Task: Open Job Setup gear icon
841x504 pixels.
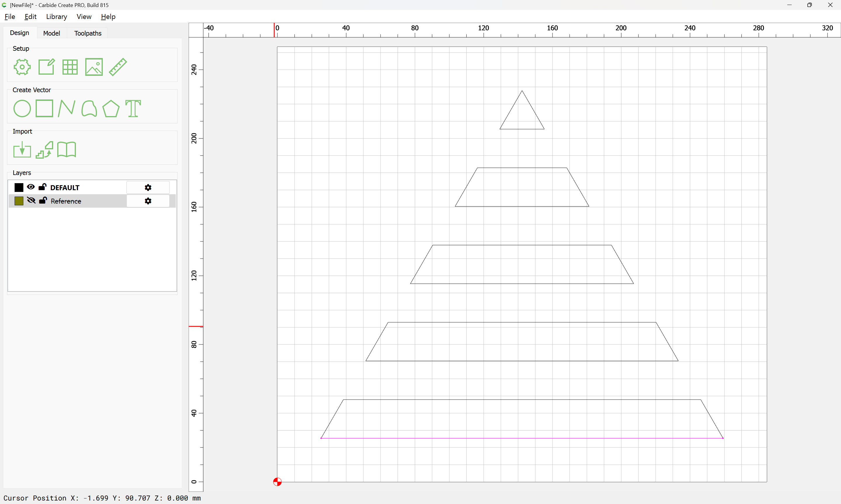Action: pyautogui.click(x=22, y=67)
